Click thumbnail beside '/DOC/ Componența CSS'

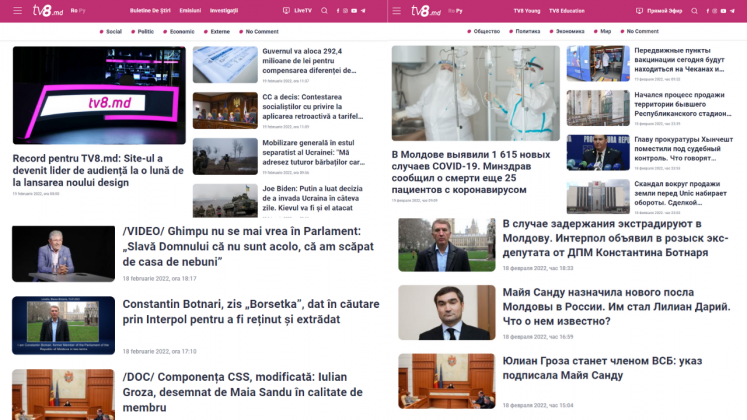(x=63, y=394)
